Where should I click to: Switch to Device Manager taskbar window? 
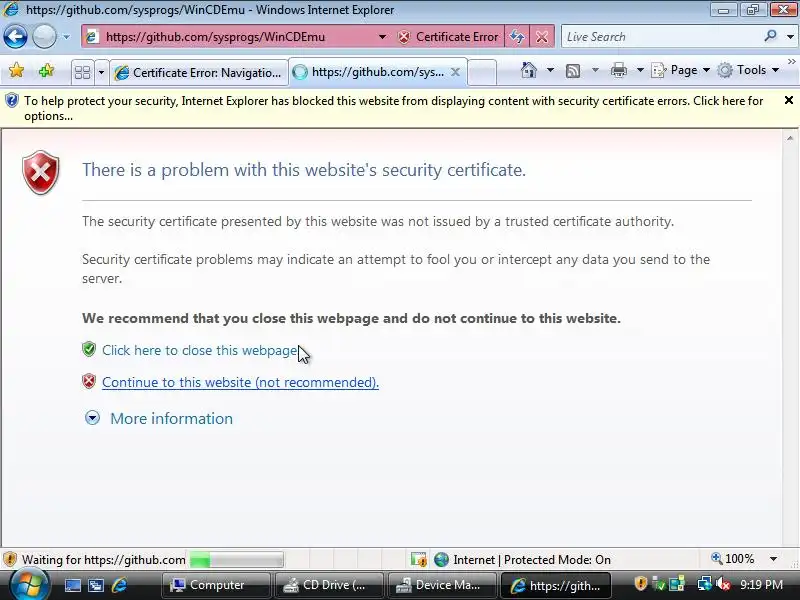(442, 585)
